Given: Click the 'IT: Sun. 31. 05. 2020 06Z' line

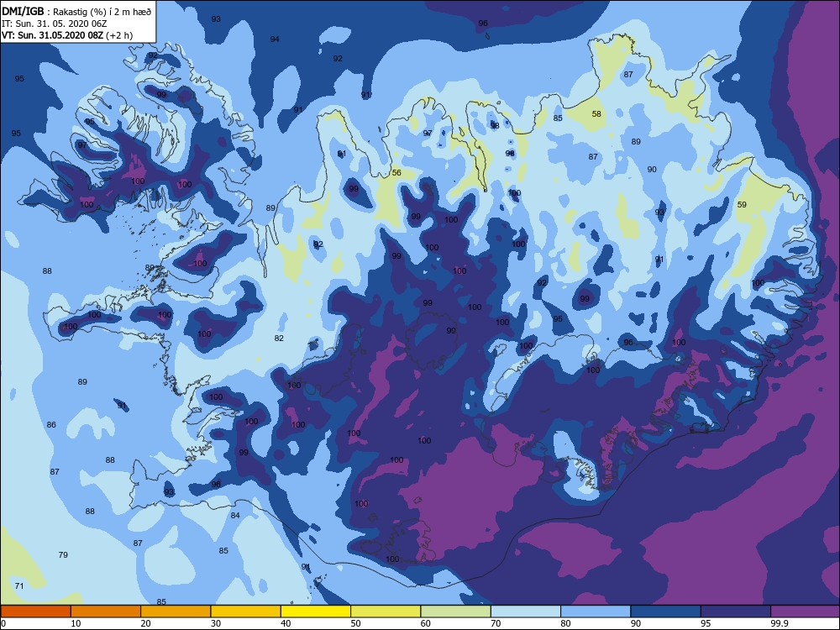Looking at the screenshot, I should click(x=54, y=24).
